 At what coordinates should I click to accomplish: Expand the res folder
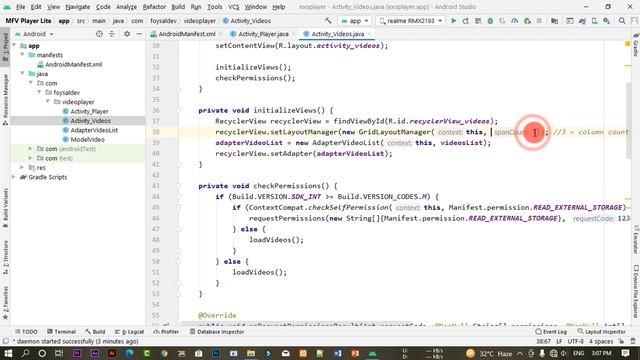[23, 168]
